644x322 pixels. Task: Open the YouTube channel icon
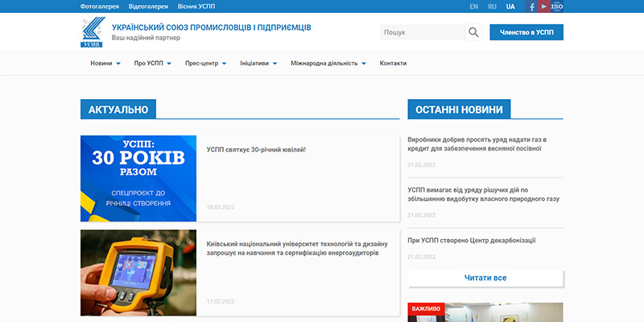544,6
